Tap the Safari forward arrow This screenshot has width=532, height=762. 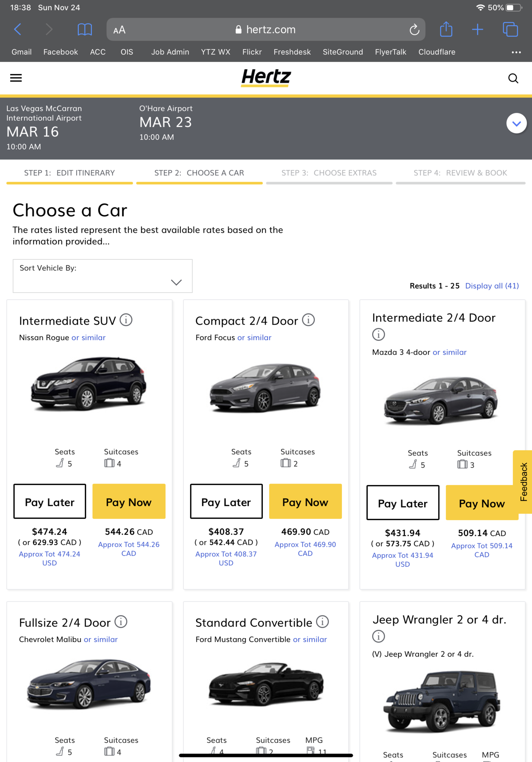coord(49,29)
